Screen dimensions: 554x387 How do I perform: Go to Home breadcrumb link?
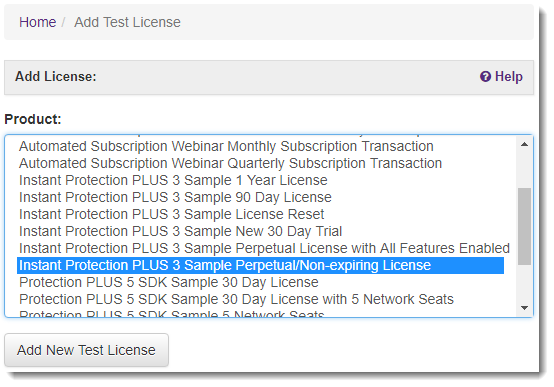pyautogui.click(x=37, y=22)
